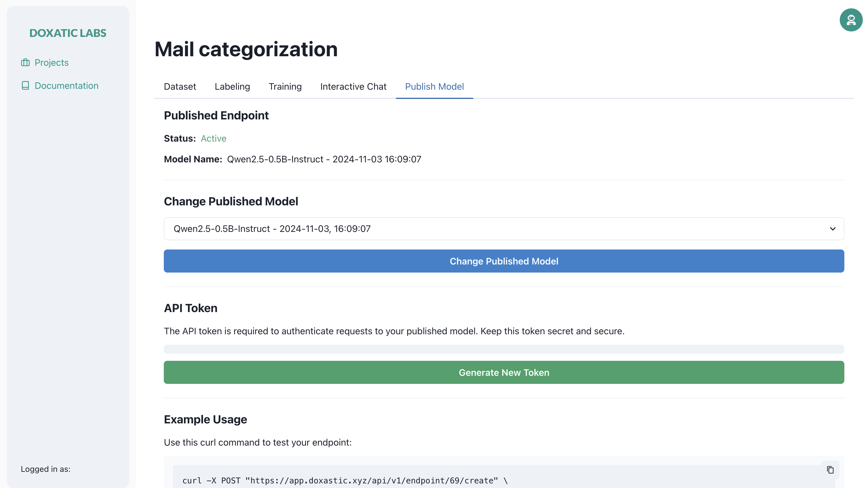Click the Projects briefcase icon
The height and width of the screenshot is (488, 868).
coord(25,63)
